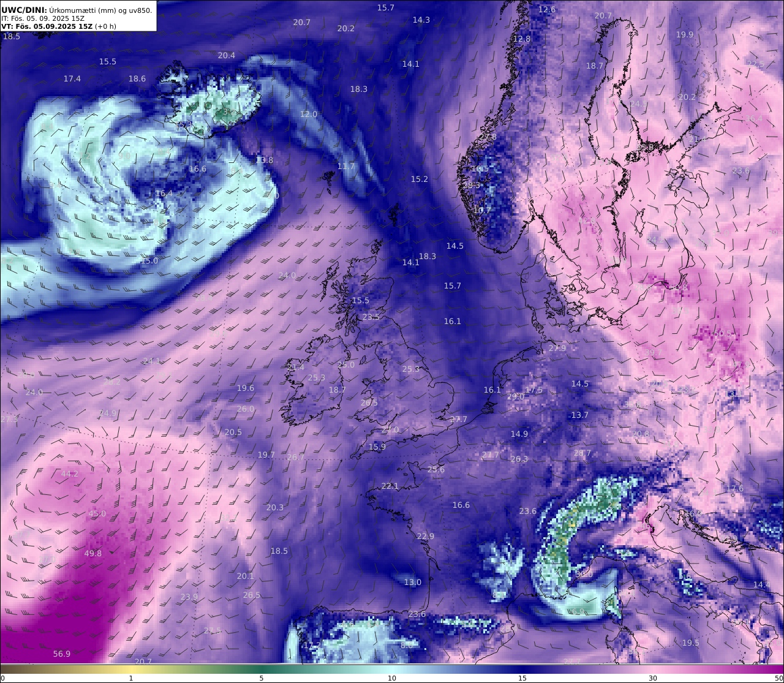Select the 12.8 value over northern Norway

[522, 39]
